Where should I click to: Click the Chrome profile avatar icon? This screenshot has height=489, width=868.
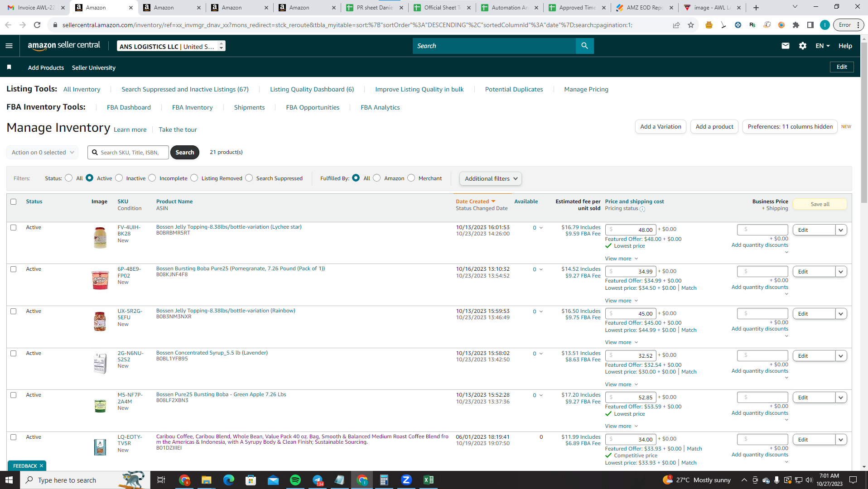[x=825, y=25]
